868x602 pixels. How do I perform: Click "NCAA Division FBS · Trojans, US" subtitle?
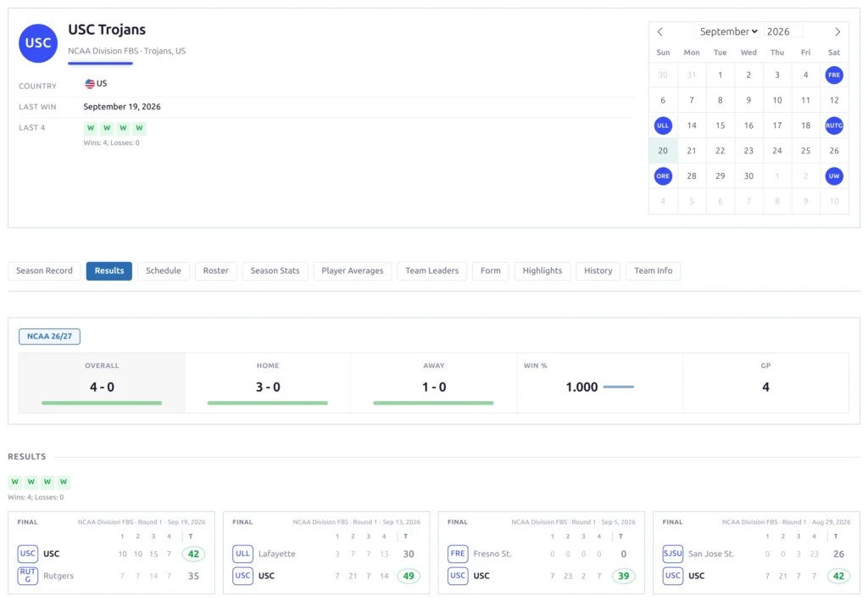point(127,51)
